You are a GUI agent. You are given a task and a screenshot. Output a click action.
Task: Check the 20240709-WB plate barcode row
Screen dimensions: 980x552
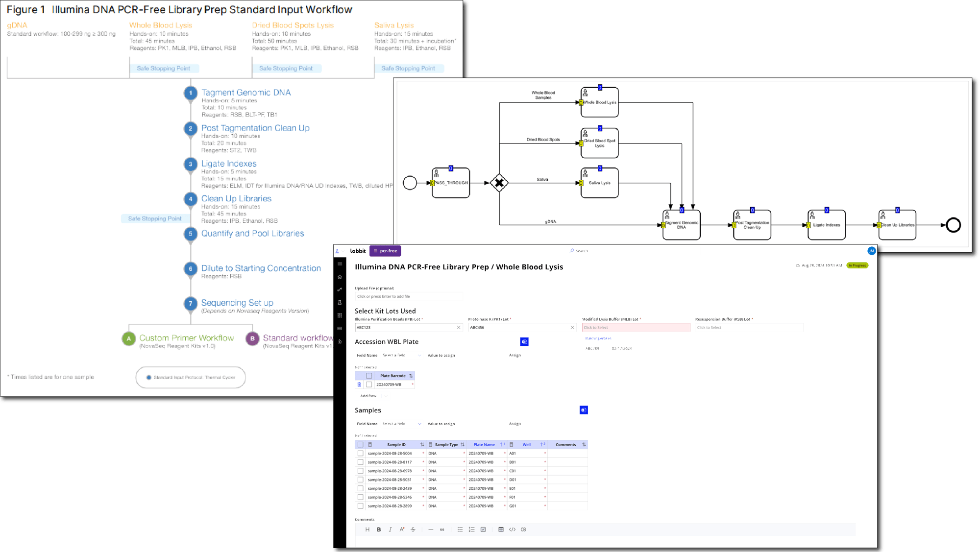[x=369, y=384]
